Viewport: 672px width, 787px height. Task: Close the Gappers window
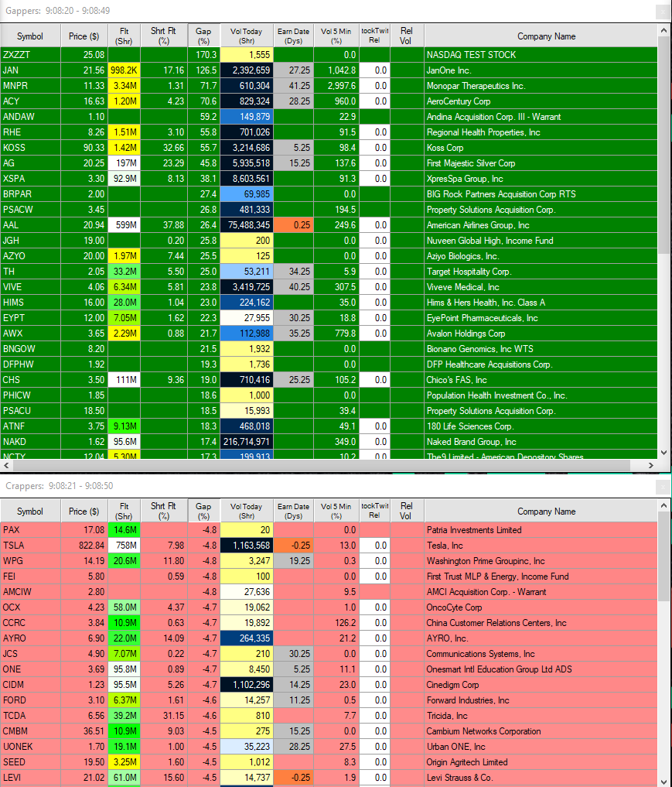pos(663,12)
